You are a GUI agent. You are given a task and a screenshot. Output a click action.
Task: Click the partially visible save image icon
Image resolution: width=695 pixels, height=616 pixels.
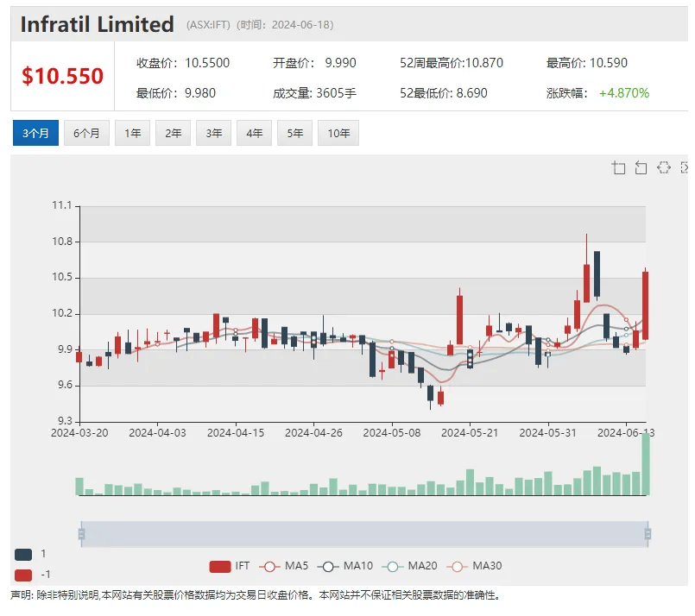point(685,167)
